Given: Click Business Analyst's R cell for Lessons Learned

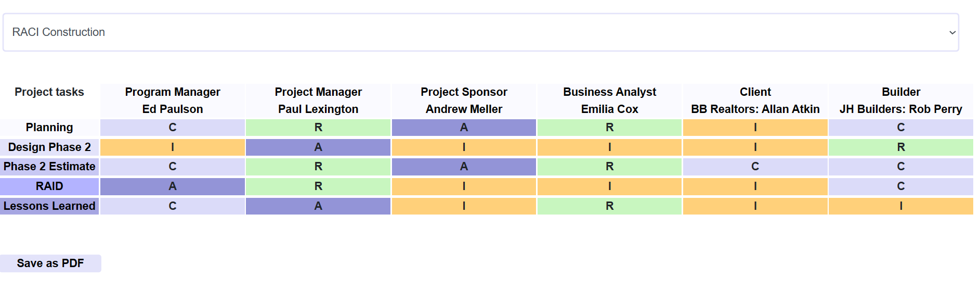Looking at the screenshot, I should [609, 206].
